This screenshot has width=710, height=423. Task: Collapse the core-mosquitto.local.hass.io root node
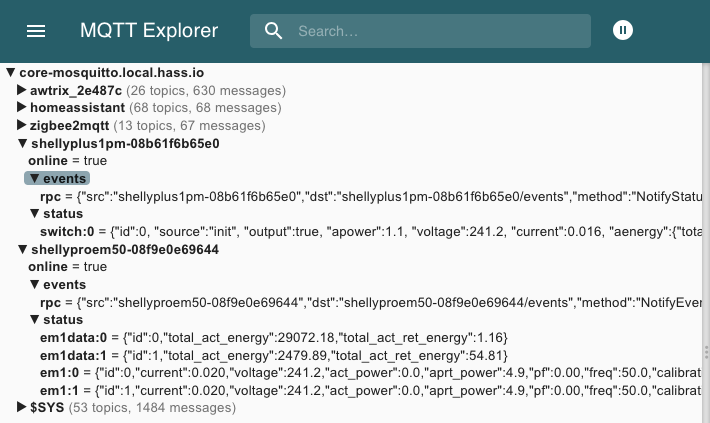tap(10, 72)
